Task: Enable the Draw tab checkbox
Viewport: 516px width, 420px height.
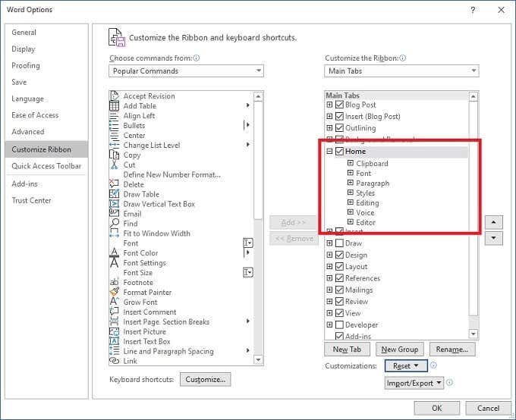Action: [339, 243]
